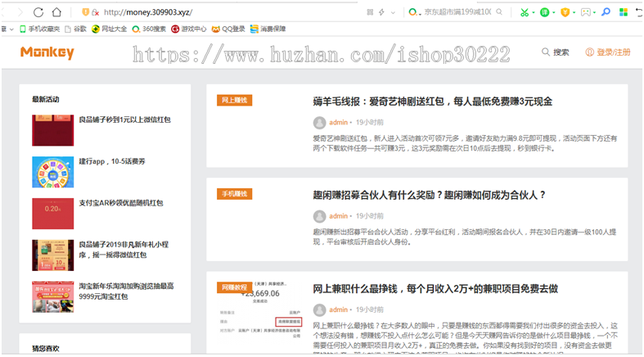Click the browser search box with 京东超市 text

[x=457, y=12]
